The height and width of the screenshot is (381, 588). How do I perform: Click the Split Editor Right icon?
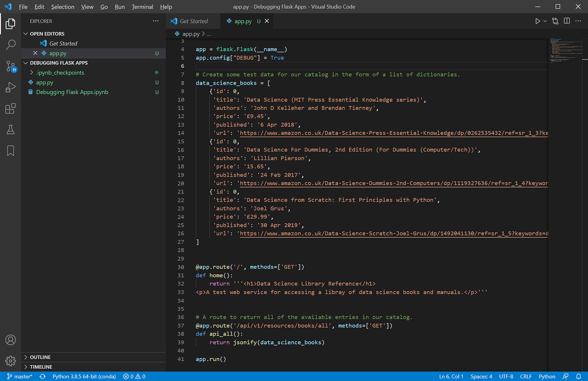(x=567, y=21)
